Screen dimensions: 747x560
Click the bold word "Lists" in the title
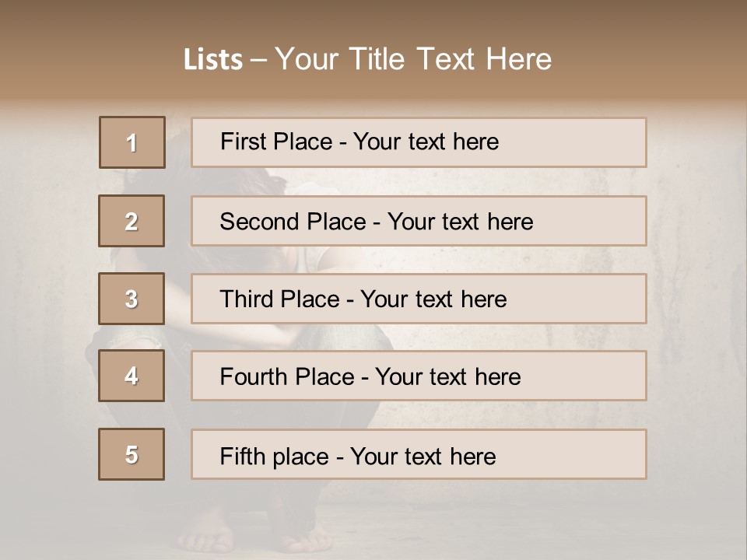[x=212, y=60]
